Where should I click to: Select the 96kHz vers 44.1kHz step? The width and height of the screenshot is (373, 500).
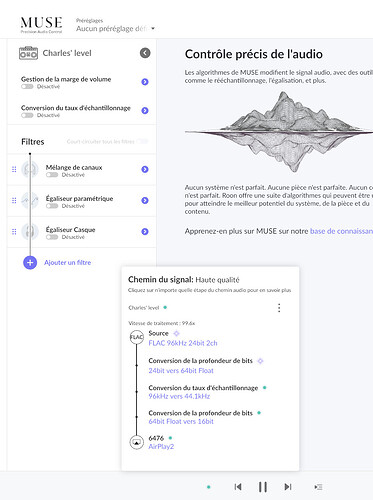coord(179,396)
